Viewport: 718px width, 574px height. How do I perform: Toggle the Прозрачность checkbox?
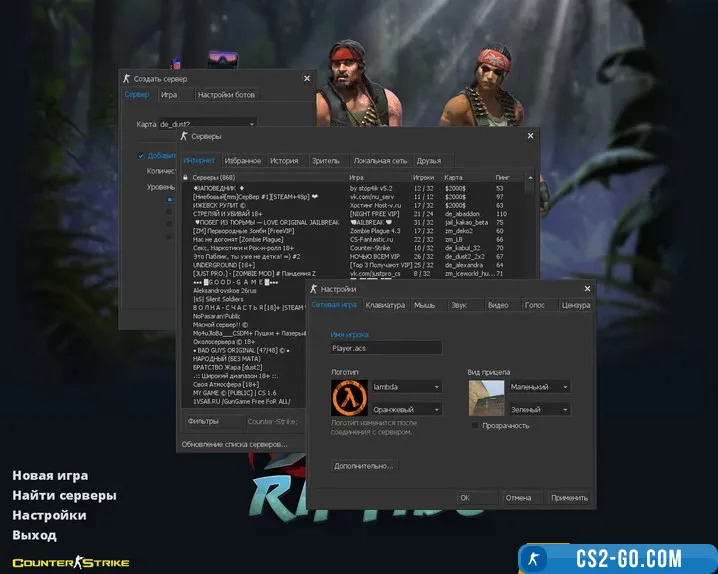click(x=475, y=425)
